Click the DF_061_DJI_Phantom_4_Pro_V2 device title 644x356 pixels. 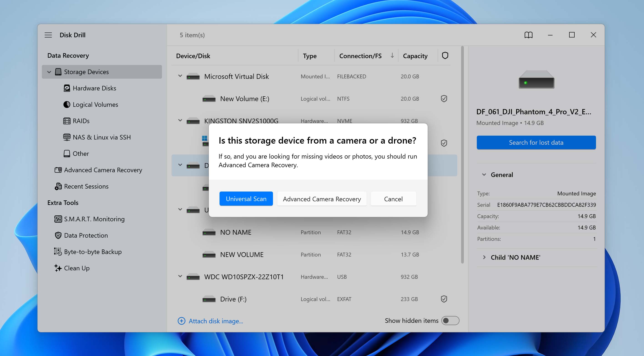(x=533, y=112)
